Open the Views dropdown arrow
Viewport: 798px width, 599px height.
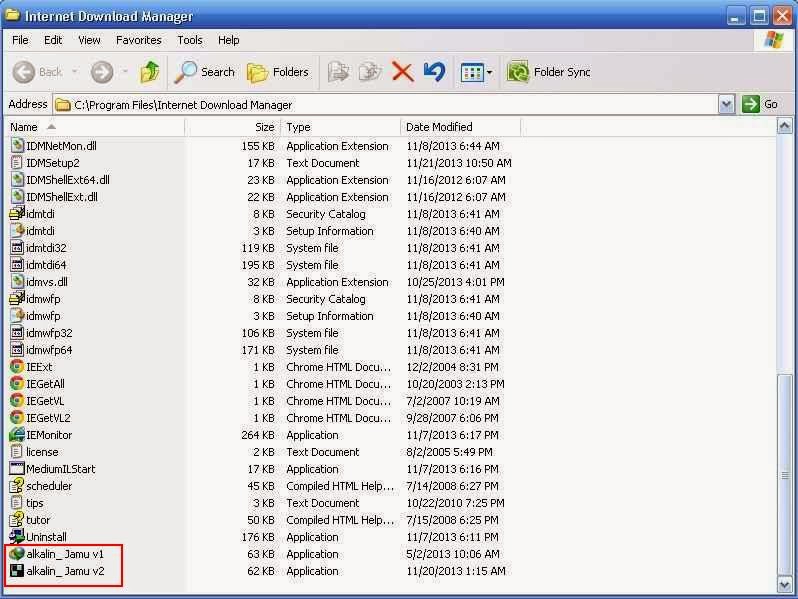[x=490, y=73]
